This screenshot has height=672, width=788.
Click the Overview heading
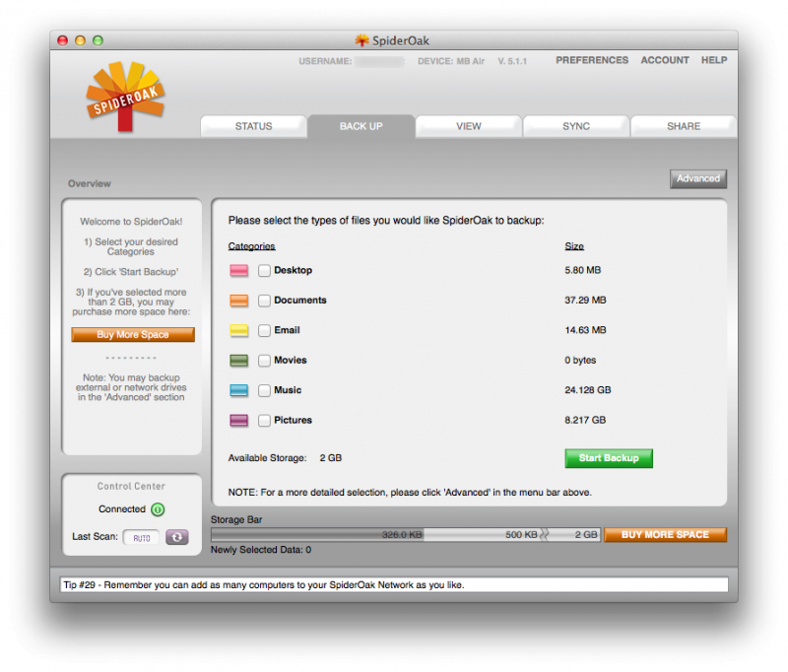click(90, 183)
